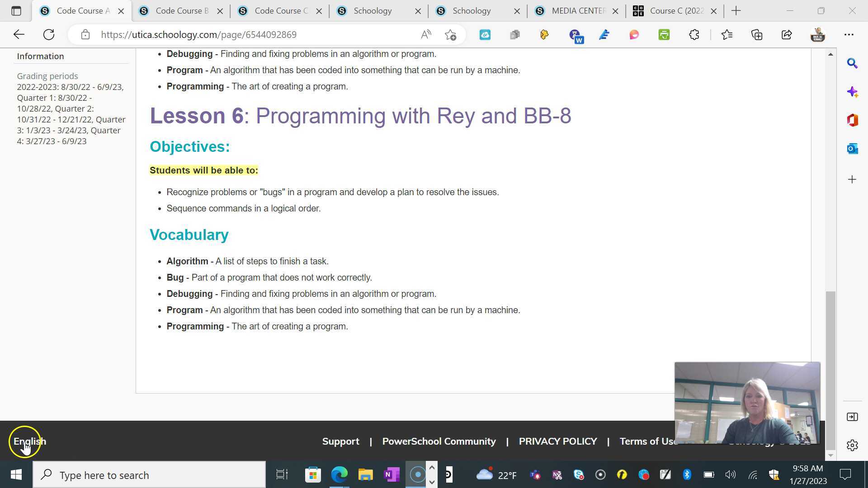This screenshot has width=868, height=488.
Task: Click the Windows taskbar search box
Action: click(149, 475)
